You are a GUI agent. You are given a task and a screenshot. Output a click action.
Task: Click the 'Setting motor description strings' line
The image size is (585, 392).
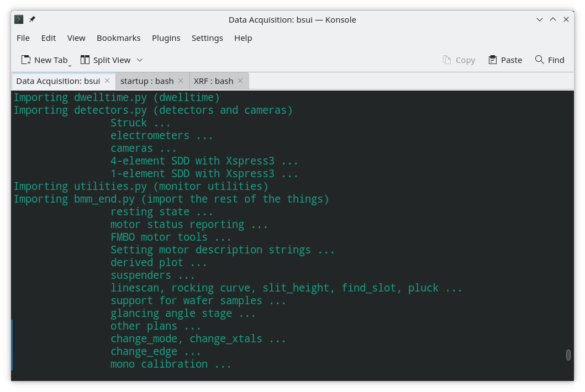(x=223, y=250)
